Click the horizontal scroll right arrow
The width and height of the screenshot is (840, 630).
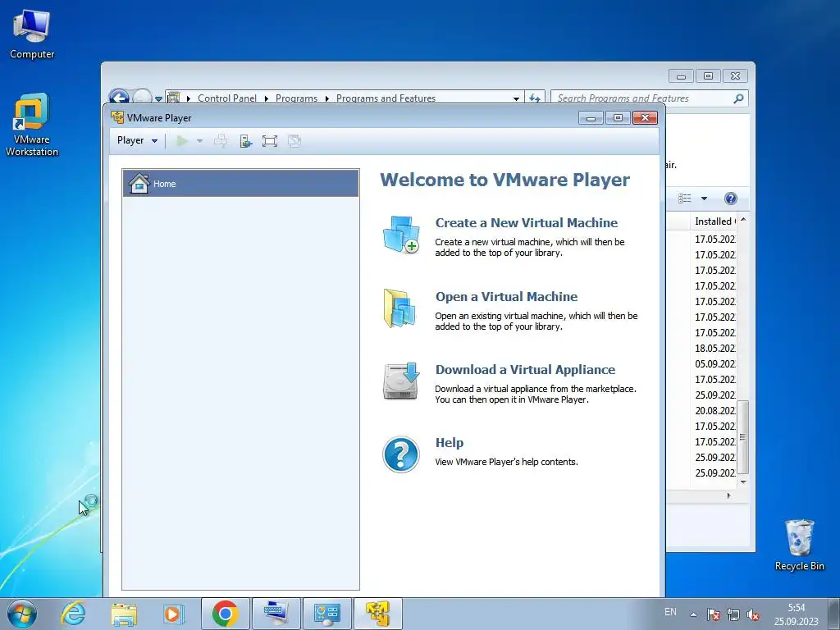point(728,495)
